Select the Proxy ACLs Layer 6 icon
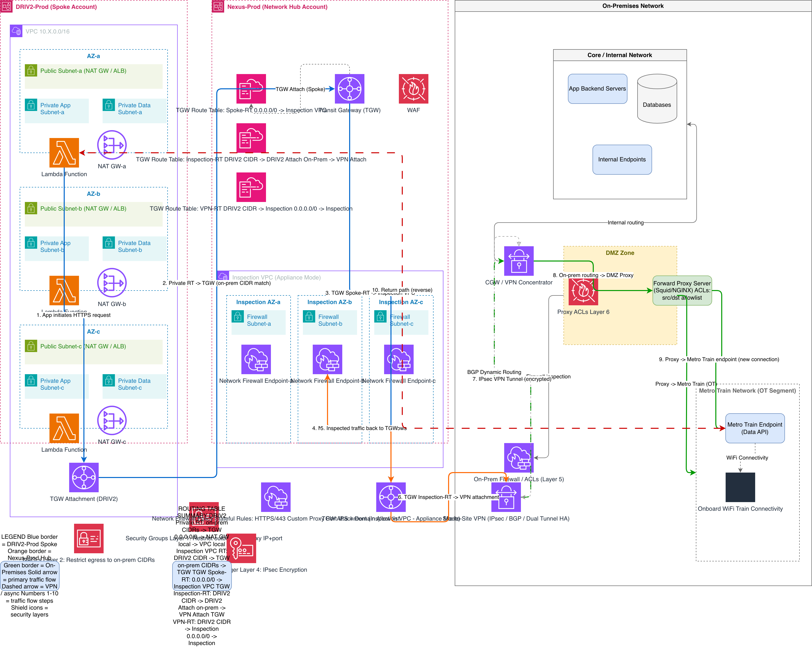 click(x=583, y=290)
